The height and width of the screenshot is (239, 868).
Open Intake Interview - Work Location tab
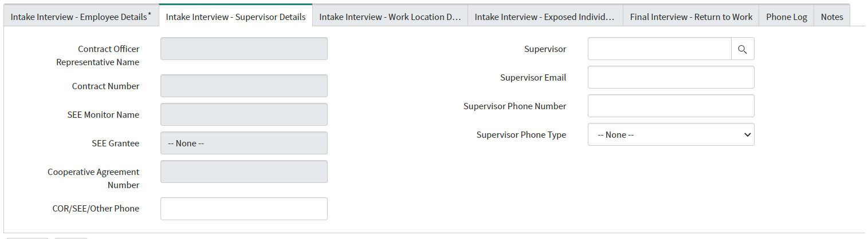[390, 17]
